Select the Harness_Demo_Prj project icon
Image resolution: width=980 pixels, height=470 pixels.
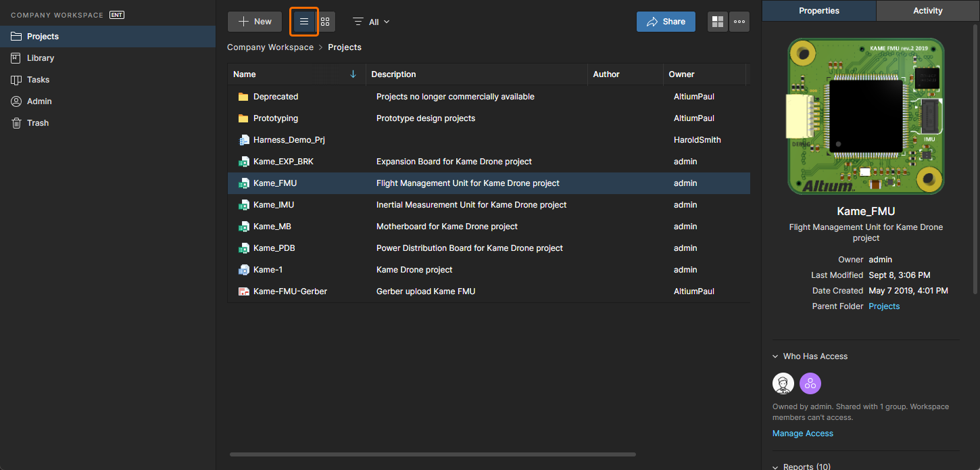244,140
